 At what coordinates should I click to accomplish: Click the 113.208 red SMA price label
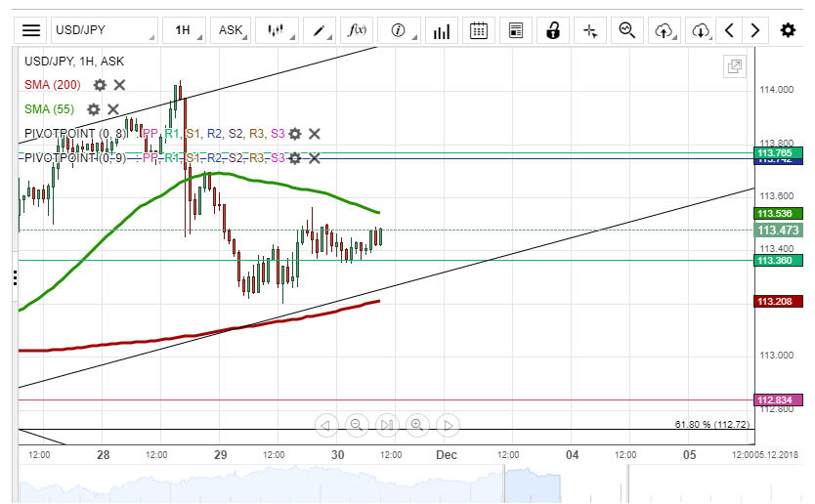pyautogui.click(x=778, y=302)
